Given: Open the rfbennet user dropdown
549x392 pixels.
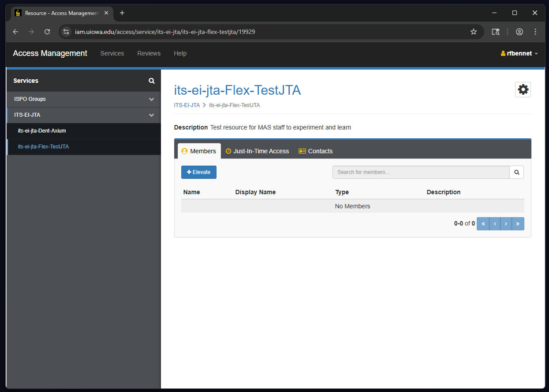Looking at the screenshot, I should (519, 53).
